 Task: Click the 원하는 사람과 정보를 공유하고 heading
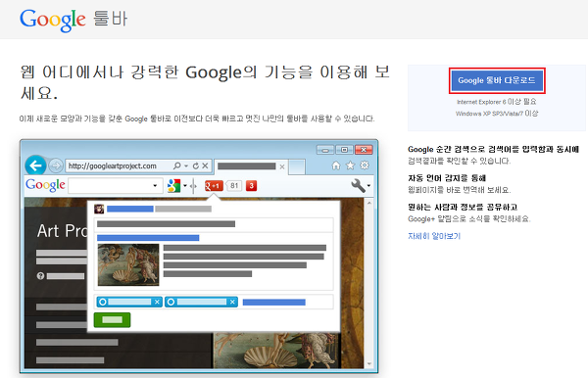point(463,208)
